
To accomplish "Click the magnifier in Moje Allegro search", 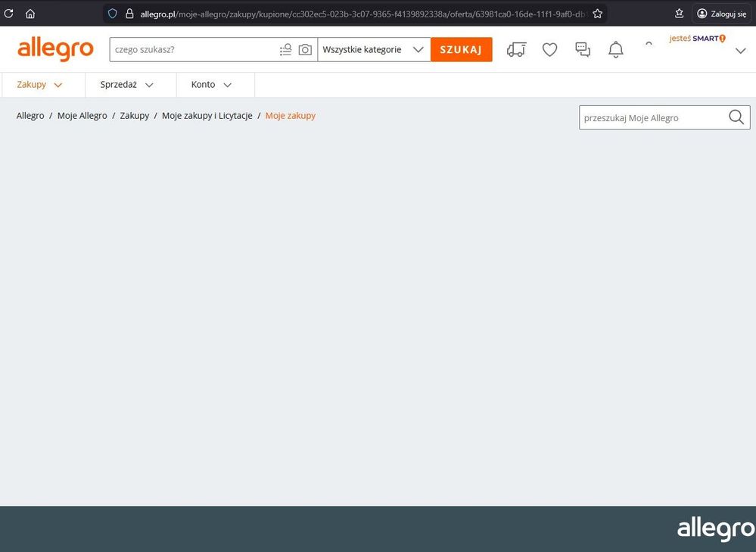I will pos(736,117).
